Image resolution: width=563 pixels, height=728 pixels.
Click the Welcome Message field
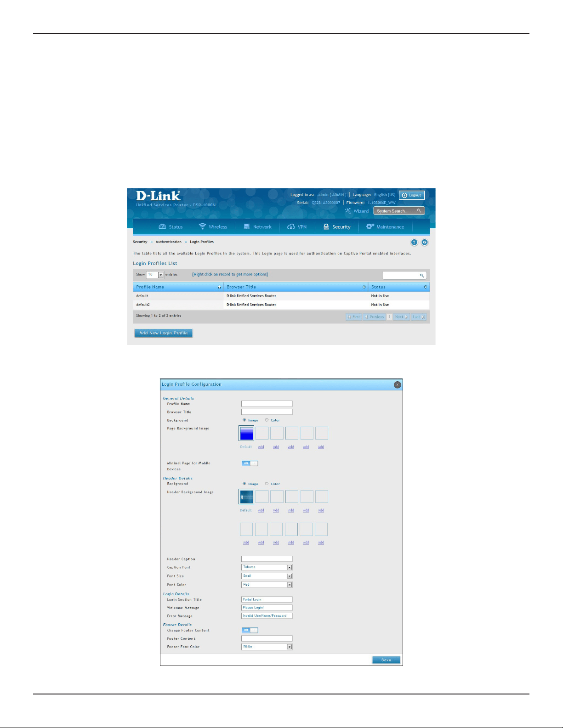(x=267, y=608)
